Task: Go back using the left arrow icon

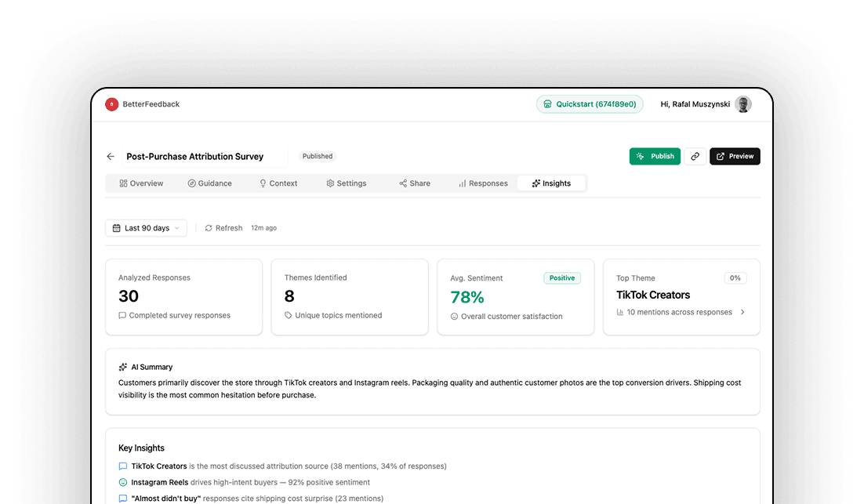Action: coord(111,157)
